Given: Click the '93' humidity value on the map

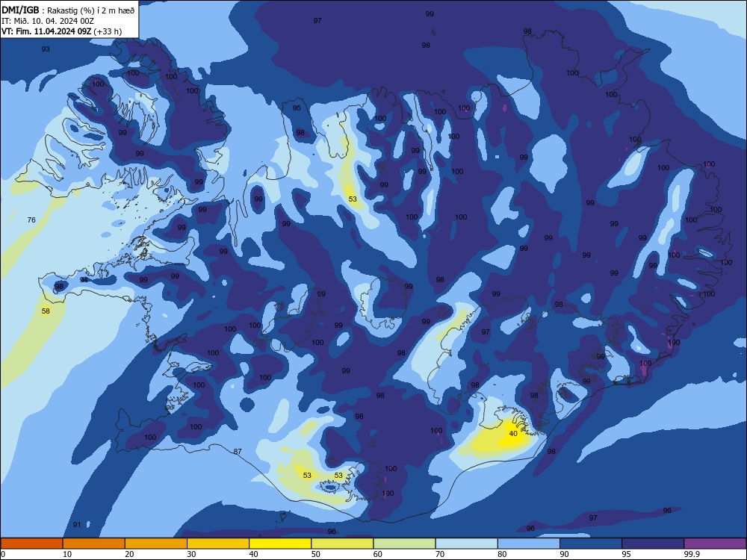Looking at the screenshot, I should click(46, 49).
